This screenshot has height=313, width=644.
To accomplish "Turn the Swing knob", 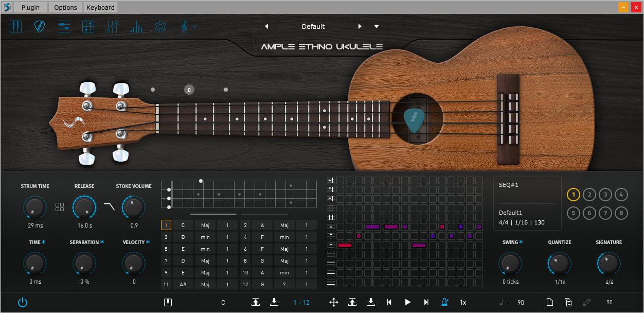I will (x=510, y=263).
